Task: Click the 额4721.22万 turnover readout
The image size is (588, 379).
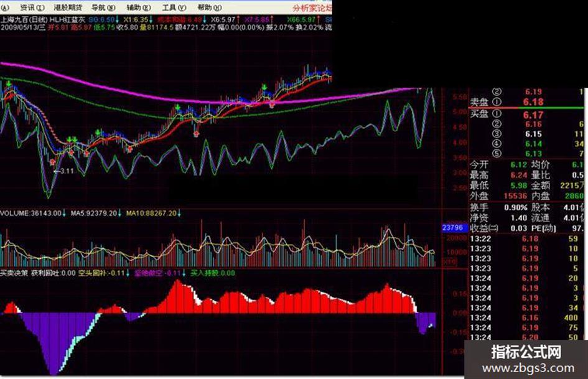Action: point(195,27)
